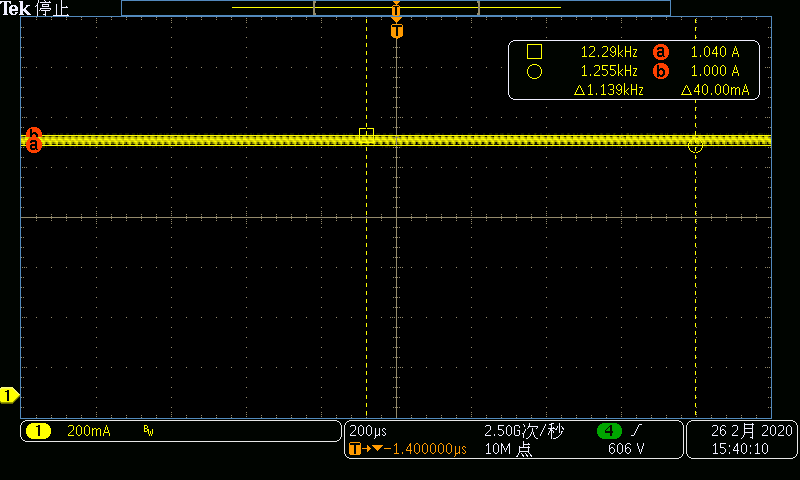Viewport: 800px width, 480px height.
Task: Click the 10M record length readout
Action: point(508,449)
